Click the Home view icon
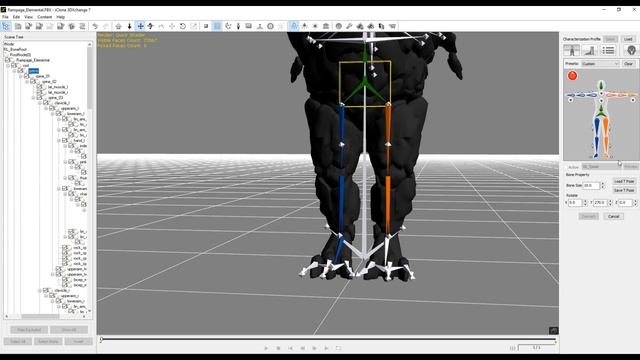 (118, 26)
